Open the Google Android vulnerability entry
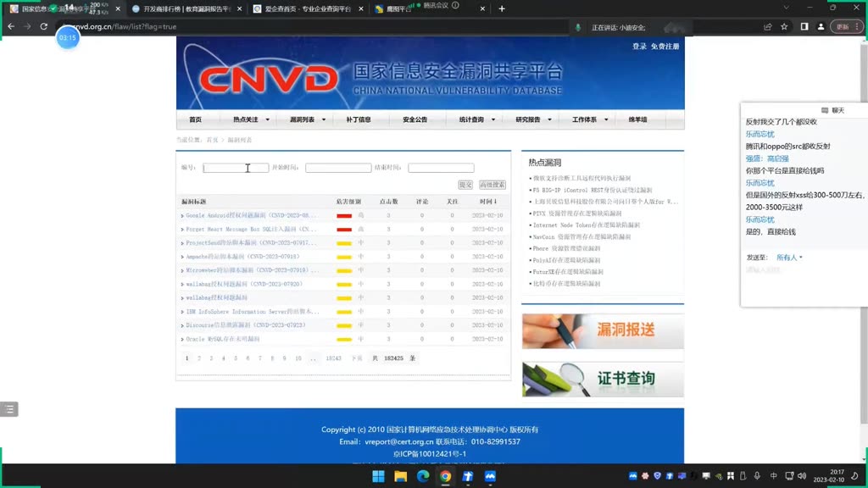 click(x=251, y=215)
